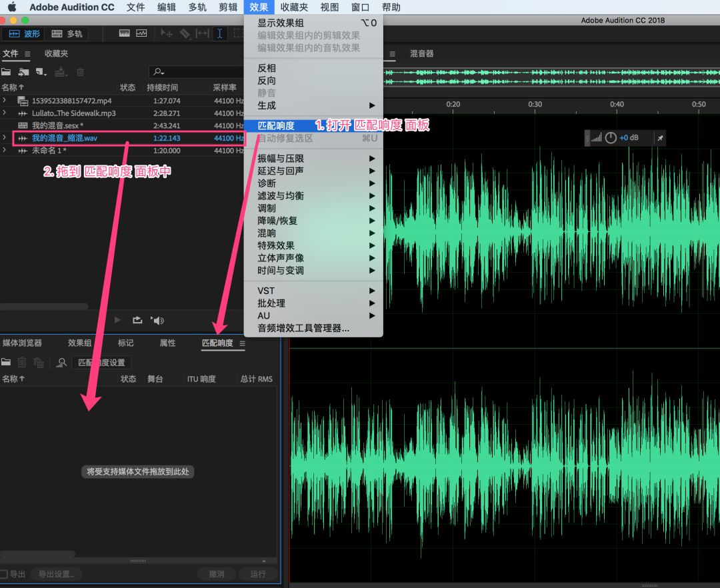Click the horizontal scrollbar in the 文件 panel
Image resolution: width=720 pixels, height=588 pixels.
(44, 307)
